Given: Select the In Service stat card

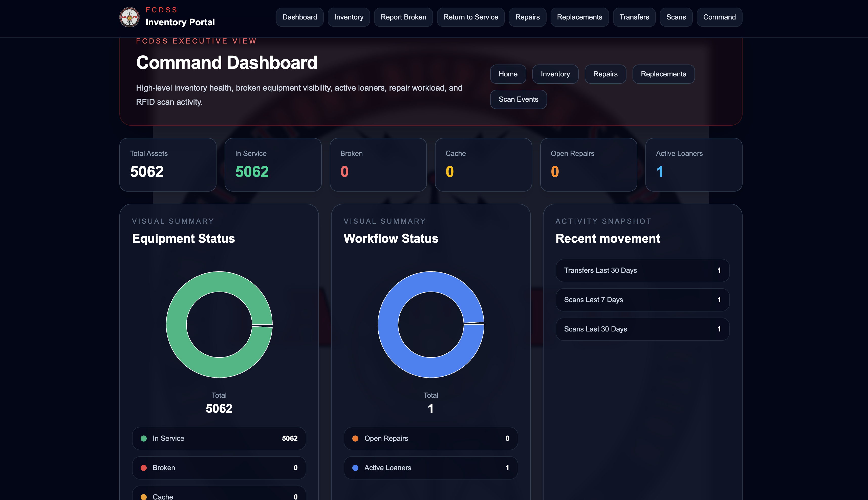Looking at the screenshot, I should (273, 164).
